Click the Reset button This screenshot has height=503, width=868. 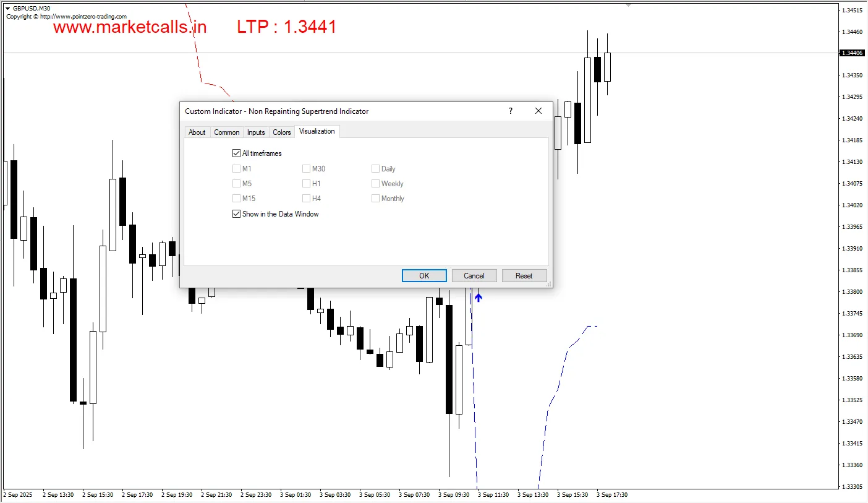(x=524, y=276)
